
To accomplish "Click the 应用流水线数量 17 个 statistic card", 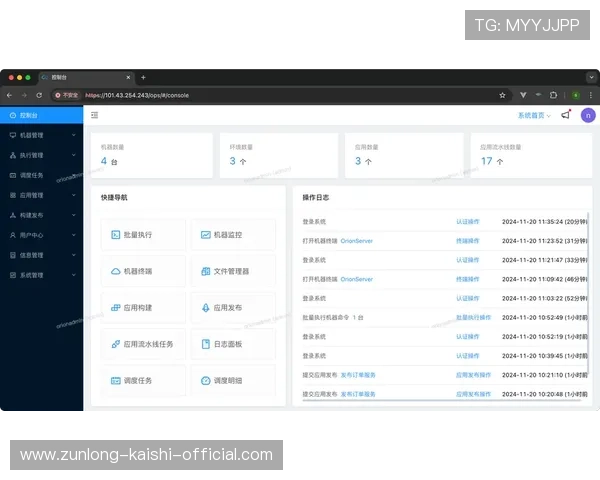I will point(531,155).
